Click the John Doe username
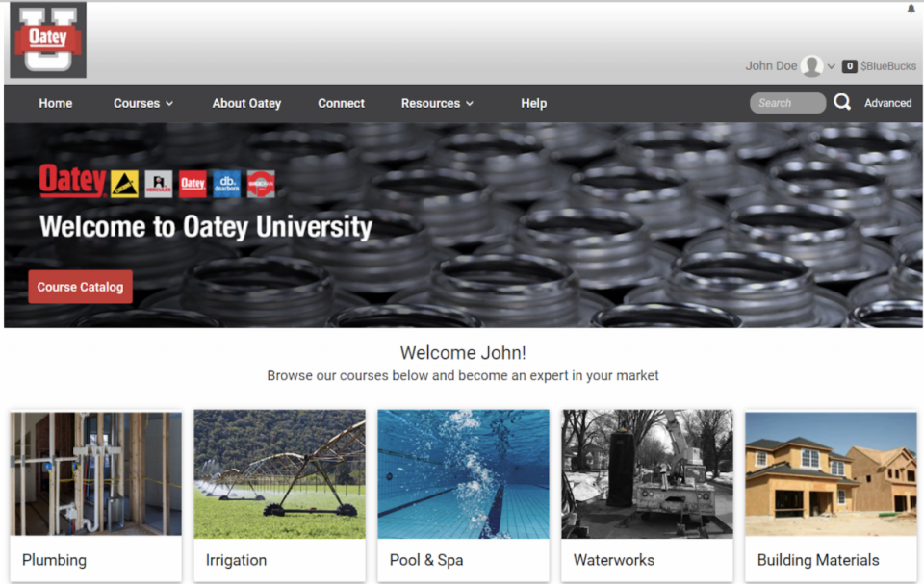This screenshot has width=924, height=584. [771, 66]
